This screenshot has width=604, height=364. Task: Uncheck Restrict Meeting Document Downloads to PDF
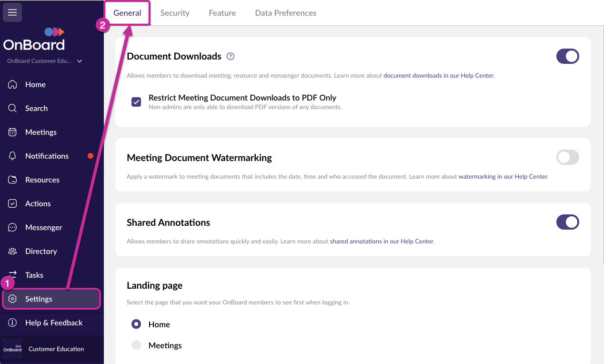(136, 102)
